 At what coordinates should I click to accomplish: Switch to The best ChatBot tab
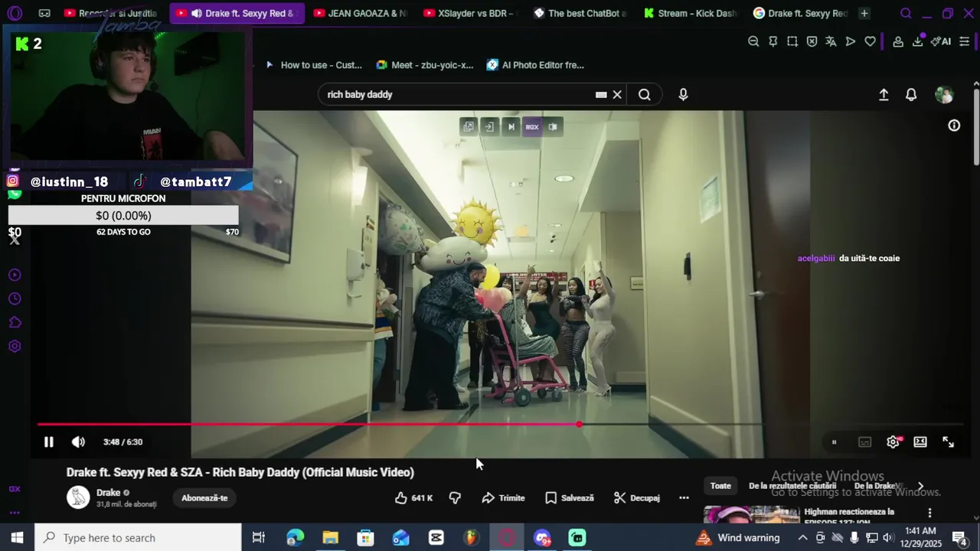click(580, 13)
